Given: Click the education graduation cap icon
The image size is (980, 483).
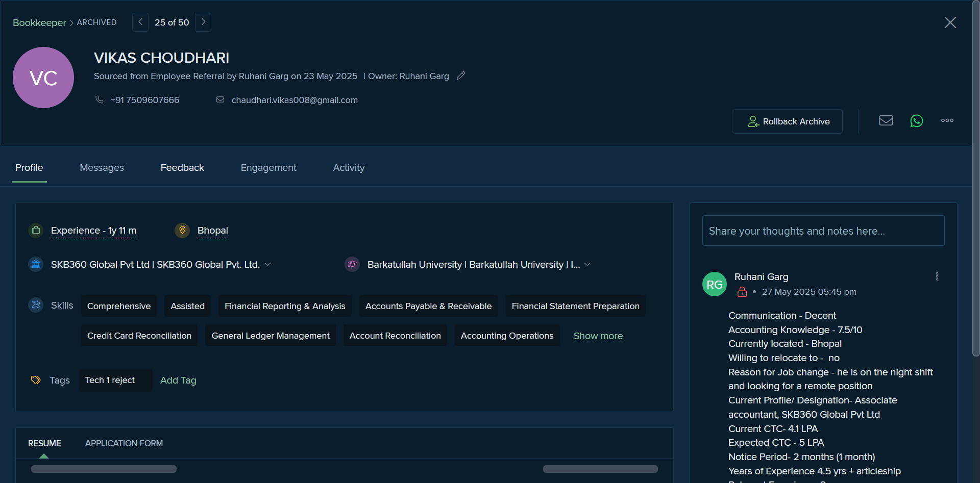Looking at the screenshot, I should click(x=352, y=264).
